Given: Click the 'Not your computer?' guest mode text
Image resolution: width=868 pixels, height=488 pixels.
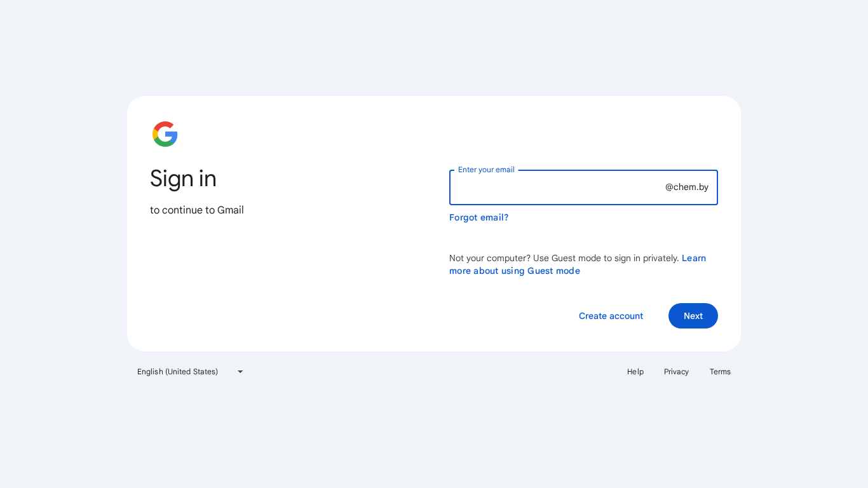Looking at the screenshot, I should (x=489, y=258).
